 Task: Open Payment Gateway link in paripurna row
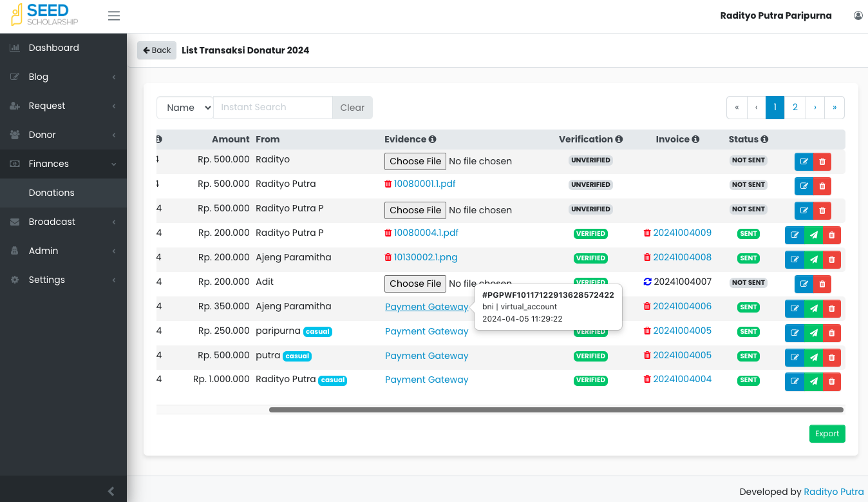click(427, 331)
